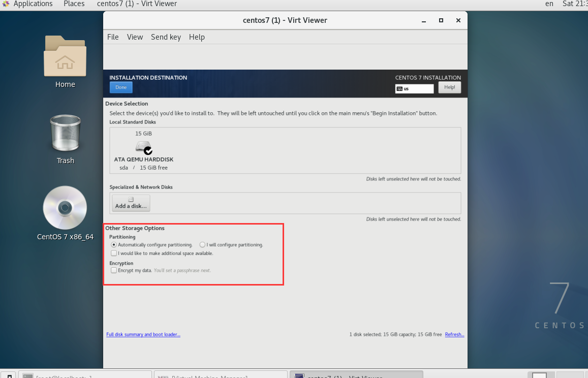
Task: Select 'I will configure partitioning' radio
Action: pyautogui.click(x=202, y=244)
